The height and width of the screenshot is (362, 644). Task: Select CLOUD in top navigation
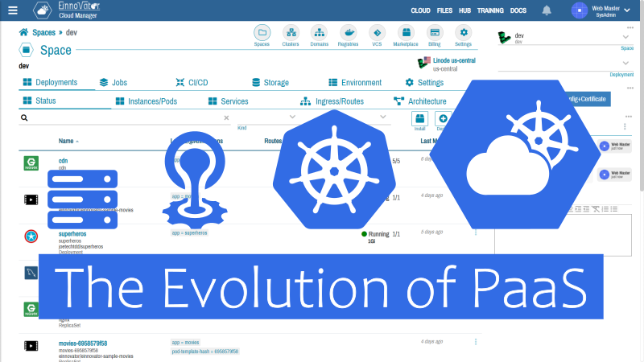[x=420, y=10]
